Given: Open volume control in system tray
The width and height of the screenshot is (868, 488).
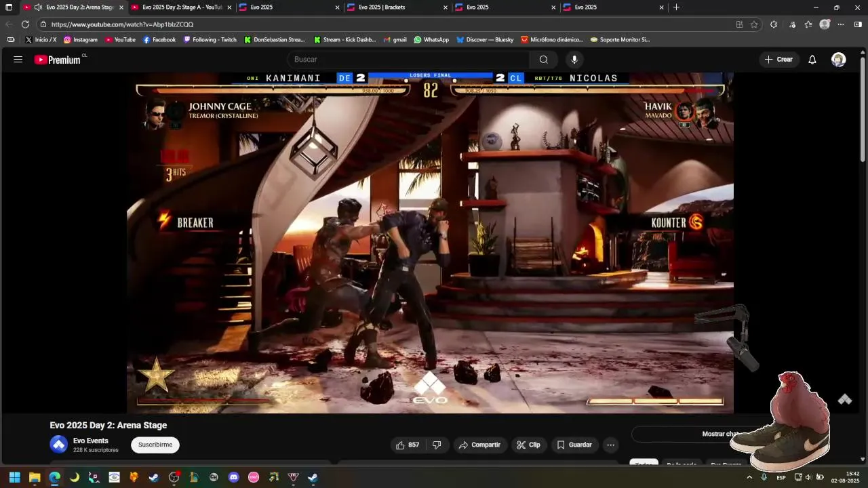Looking at the screenshot, I should (x=808, y=477).
